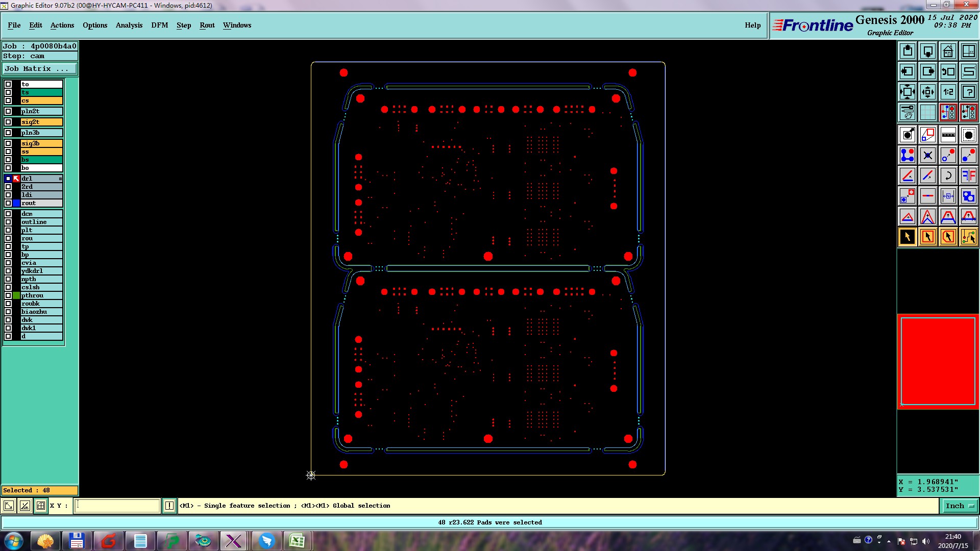Select the polygon area selection tool

948,237
